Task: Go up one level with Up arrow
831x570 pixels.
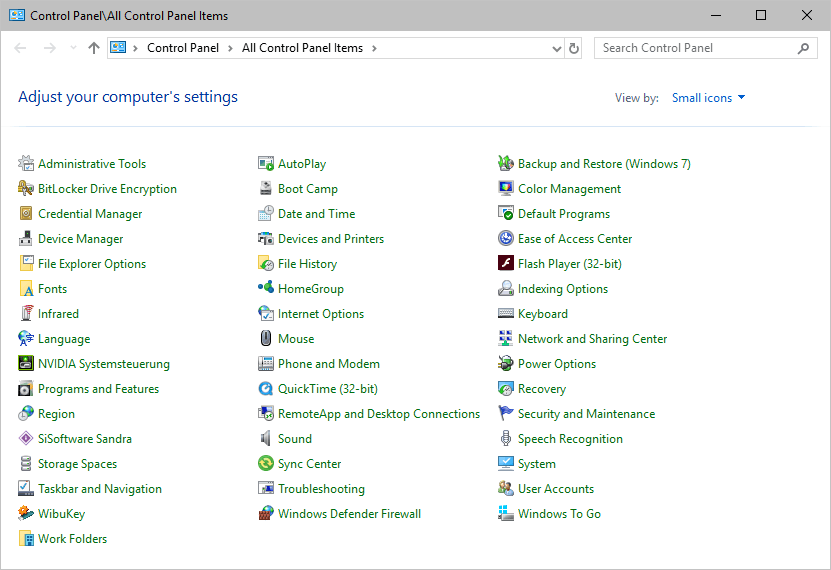Action: [94, 48]
